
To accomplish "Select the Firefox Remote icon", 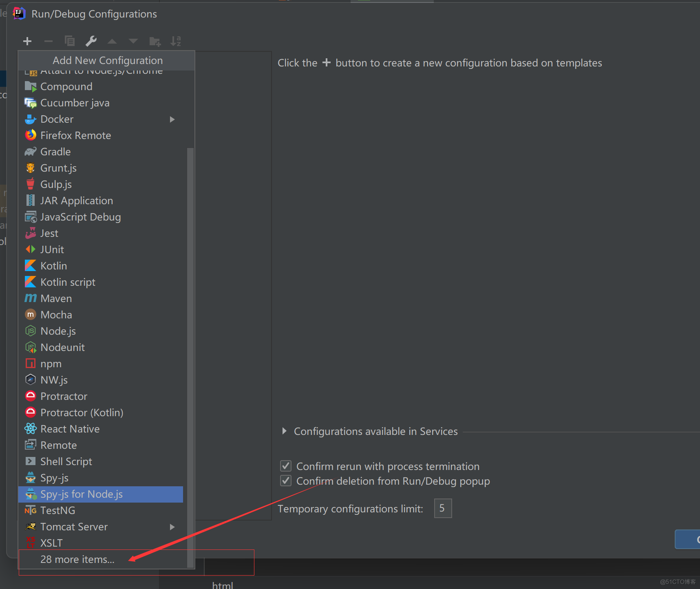I will [x=31, y=135].
